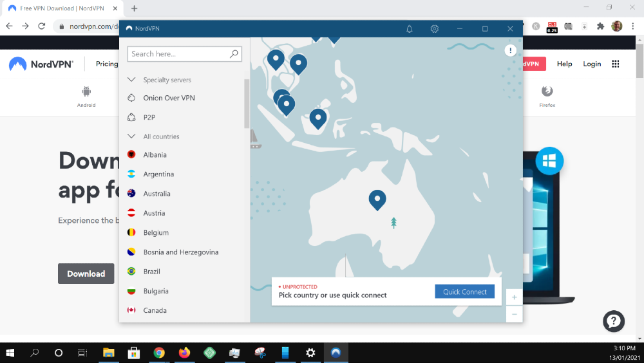644x363 pixels.
Task: Open the website apps grid menu
Action: (615, 64)
